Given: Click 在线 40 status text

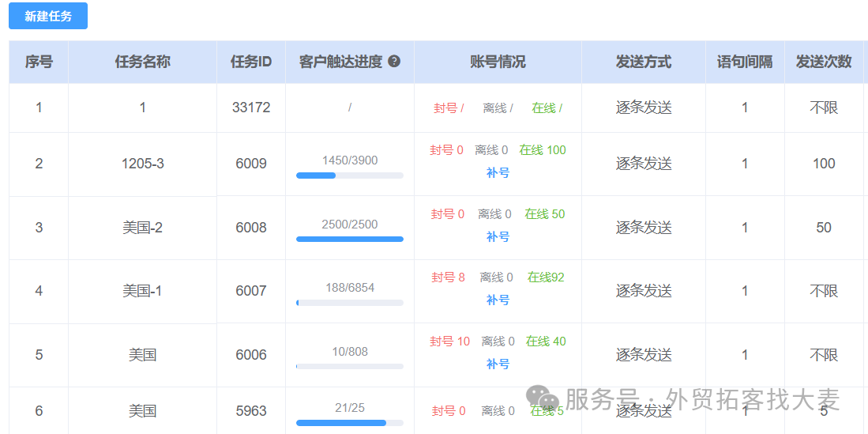Looking at the screenshot, I should [x=546, y=342].
